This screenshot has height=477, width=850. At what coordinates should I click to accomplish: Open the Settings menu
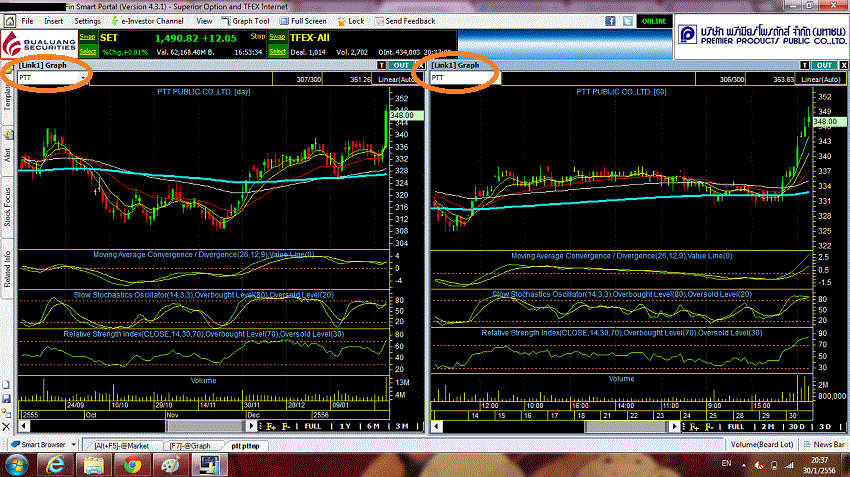[x=87, y=21]
